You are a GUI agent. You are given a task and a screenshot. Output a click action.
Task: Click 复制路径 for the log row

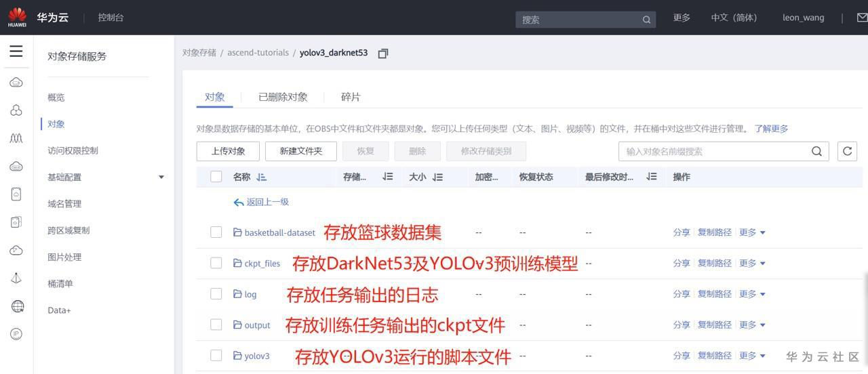(715, 294)
